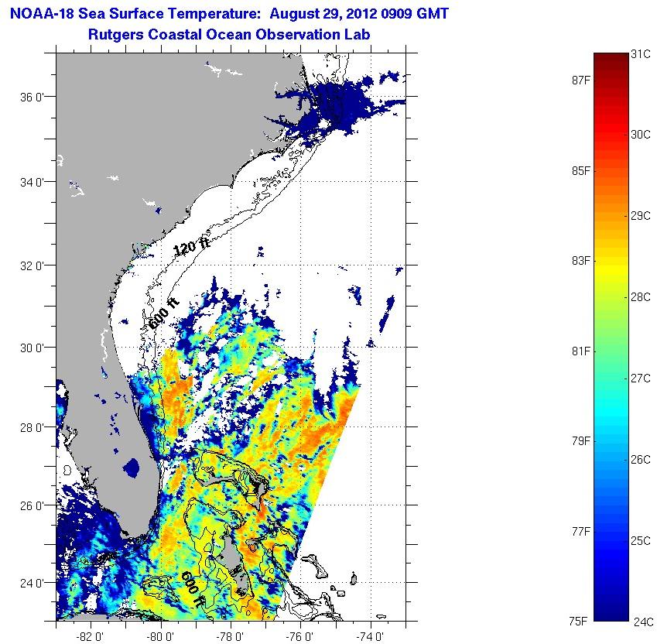Click the 26 0' latitude label
Screen dimensions: 657x644
pos(32,506)
